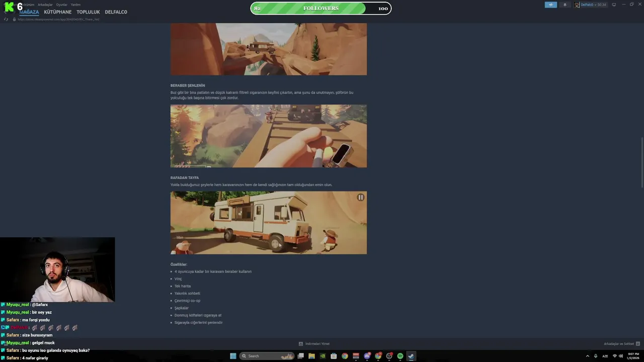Open OBS Studio from the taskbar
This screenshot has width=644, height=362.
coord(389,356)
